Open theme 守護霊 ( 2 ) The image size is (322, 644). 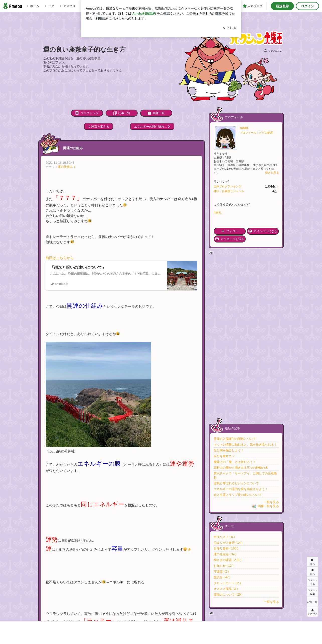click(221, 572)
